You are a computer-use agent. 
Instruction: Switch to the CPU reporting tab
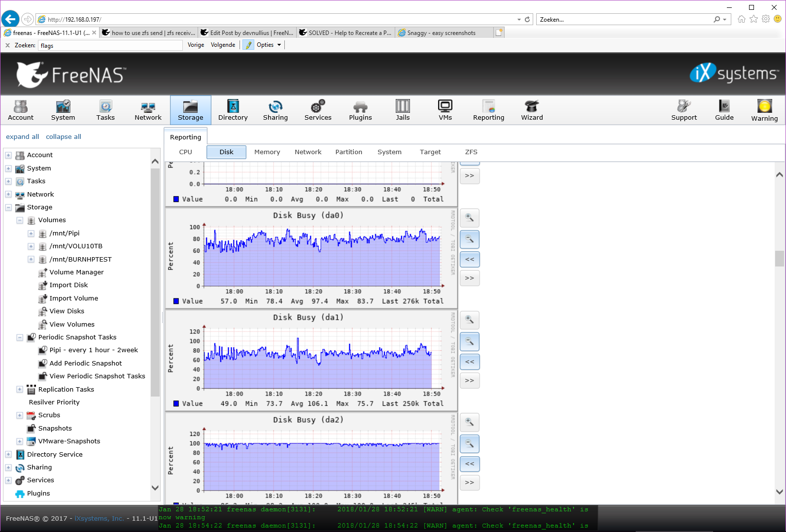click(186, 152)
